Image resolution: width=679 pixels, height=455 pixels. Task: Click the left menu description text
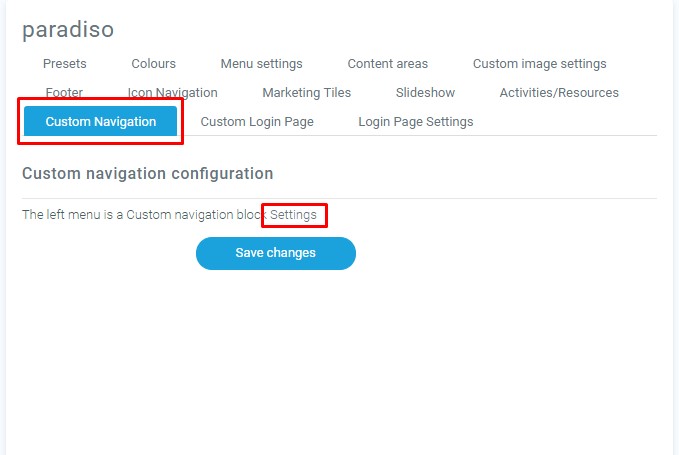click(140, 215)
